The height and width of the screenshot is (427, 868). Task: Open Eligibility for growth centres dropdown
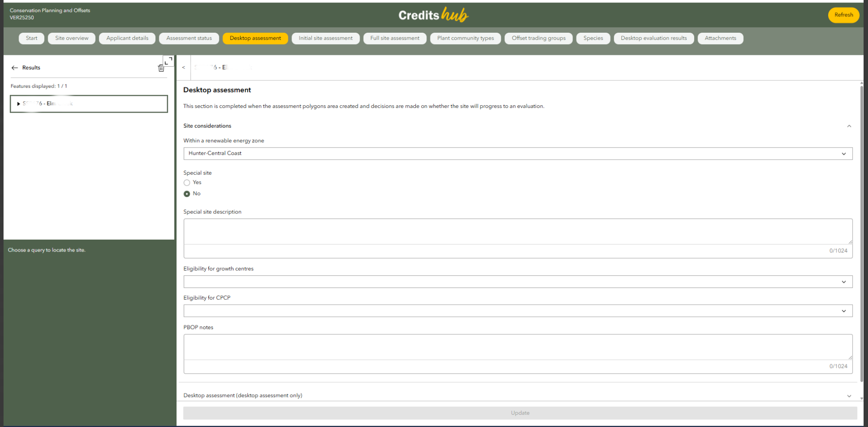[x=518, y=282]
